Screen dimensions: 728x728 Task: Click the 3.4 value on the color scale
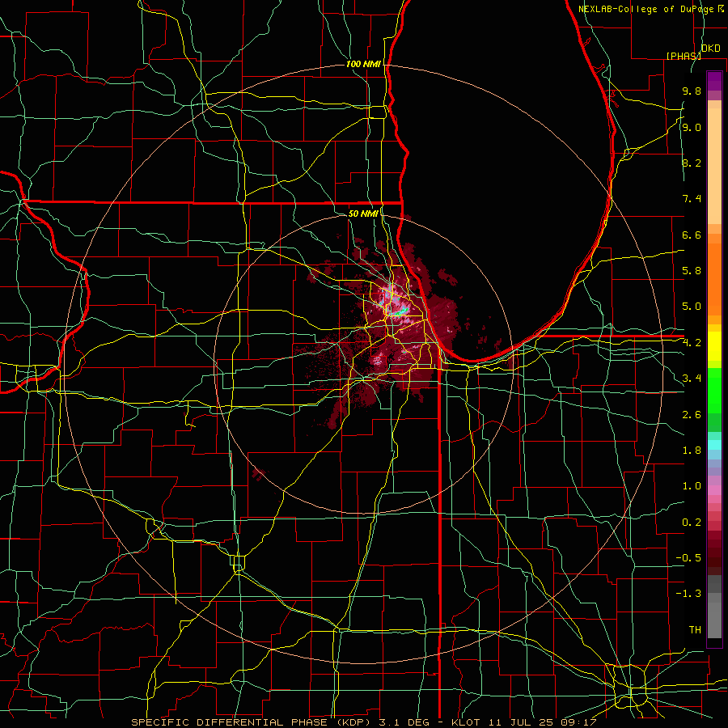(x=692, y=379)
